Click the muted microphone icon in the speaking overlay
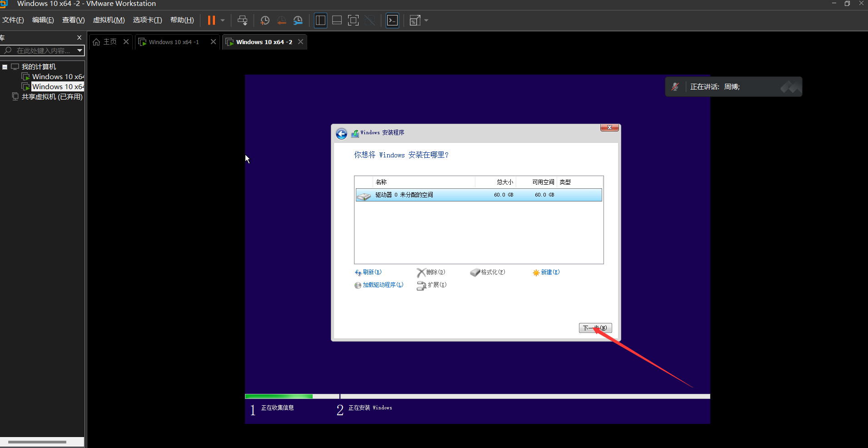Image resolution: width=868 pixels, height=448 pixels. (675, 87)
